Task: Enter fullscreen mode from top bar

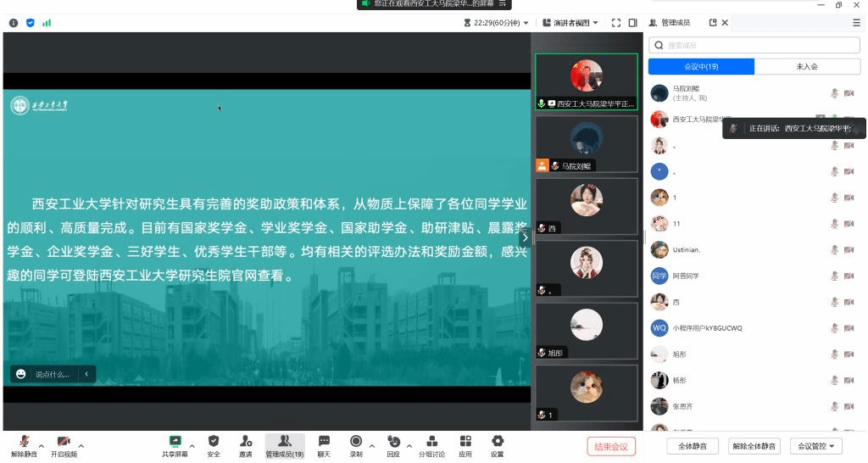Action: pos(616,23)
